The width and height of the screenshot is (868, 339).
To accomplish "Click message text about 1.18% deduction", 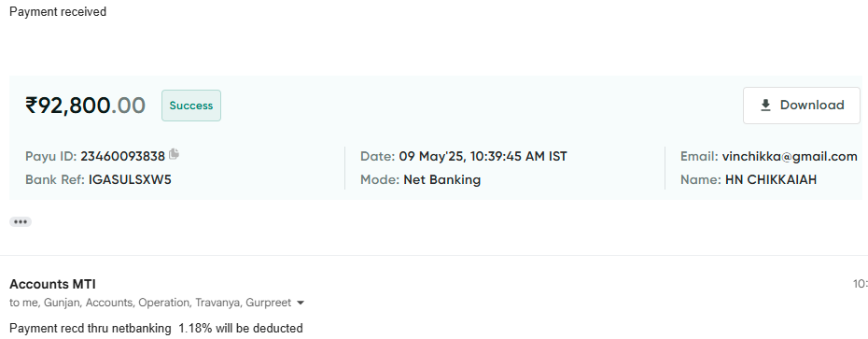I will 156,329.
